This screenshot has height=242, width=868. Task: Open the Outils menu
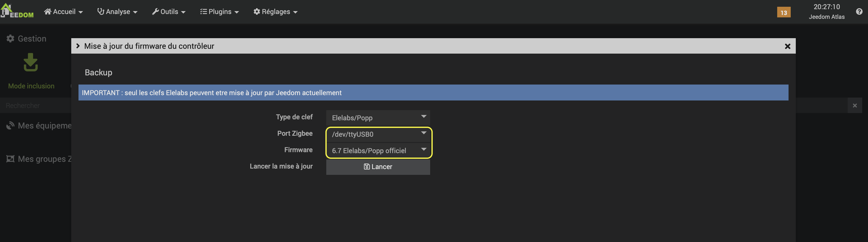coord(169,12)
